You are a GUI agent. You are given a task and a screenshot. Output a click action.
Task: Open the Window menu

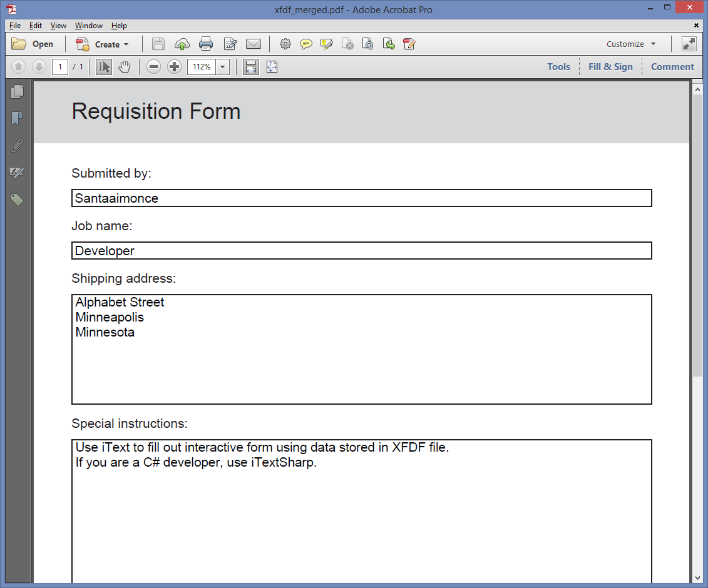88,26
